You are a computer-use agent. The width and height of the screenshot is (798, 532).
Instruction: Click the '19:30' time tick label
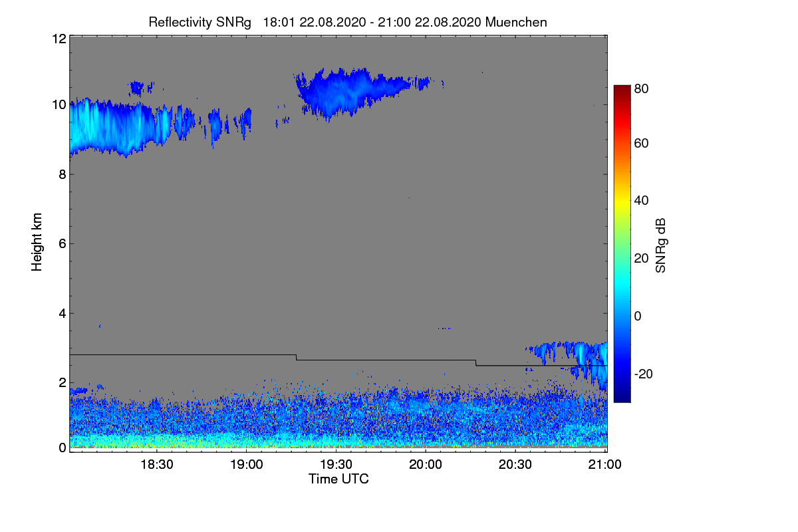(x=336, y=464)
